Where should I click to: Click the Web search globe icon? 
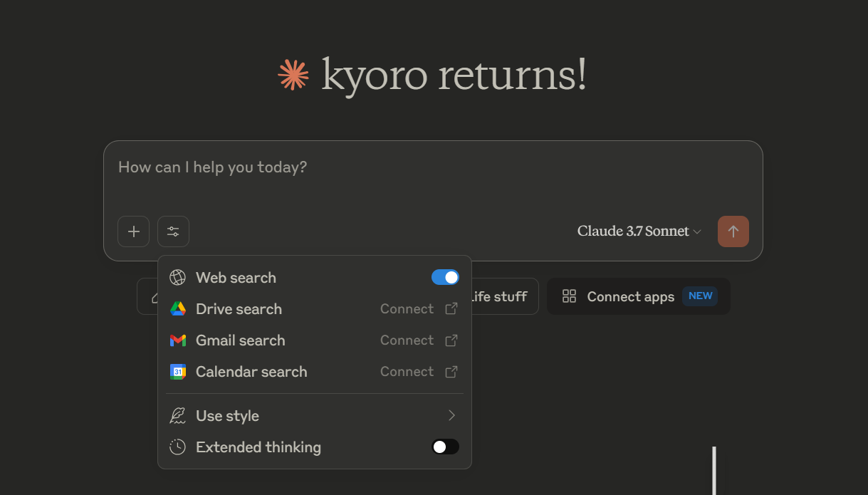click(177, 278)
